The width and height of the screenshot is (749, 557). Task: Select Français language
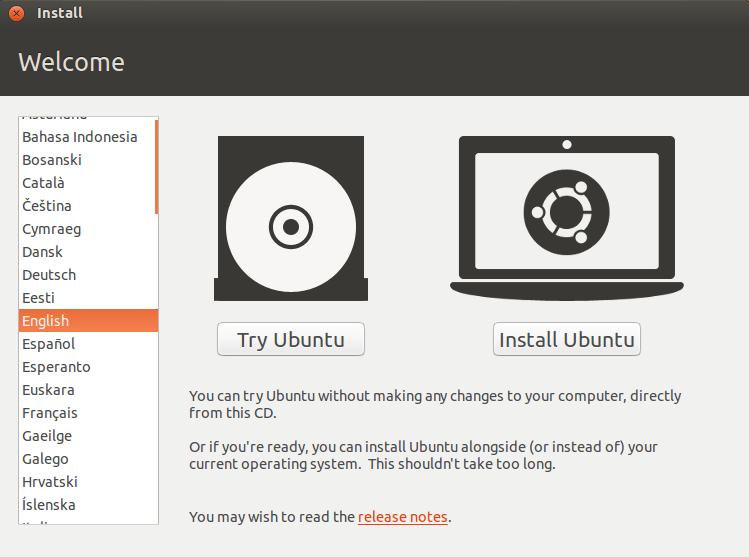pyautogui.click(x=88, y=413)
